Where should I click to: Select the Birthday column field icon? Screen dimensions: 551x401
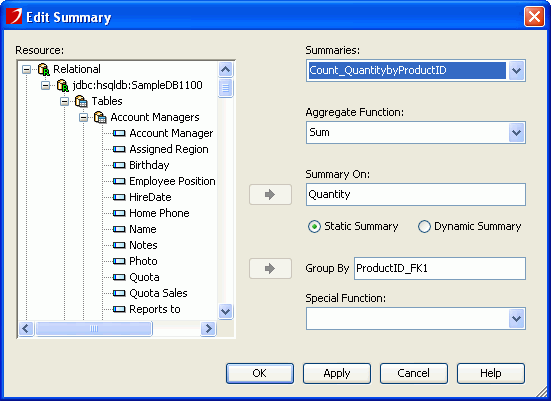coord(119,165)
